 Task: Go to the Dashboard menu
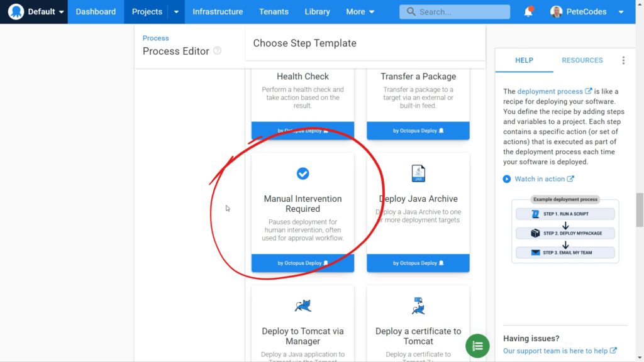(96, 11)
